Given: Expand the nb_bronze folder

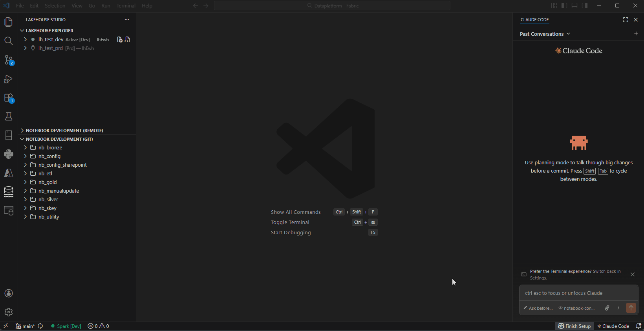Looking at the screenshot, I should (x=50, y=147).
